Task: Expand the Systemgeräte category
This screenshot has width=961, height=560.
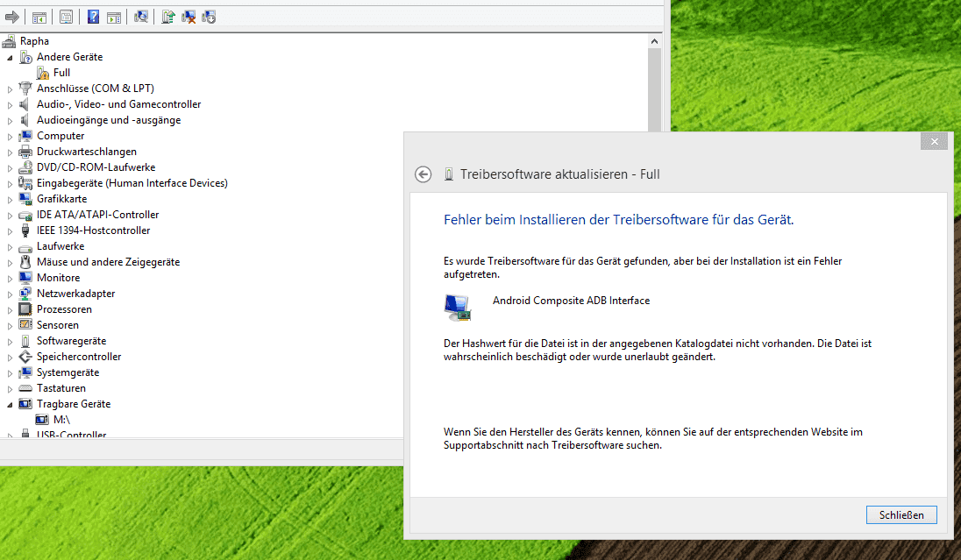Action: [10, 373]
